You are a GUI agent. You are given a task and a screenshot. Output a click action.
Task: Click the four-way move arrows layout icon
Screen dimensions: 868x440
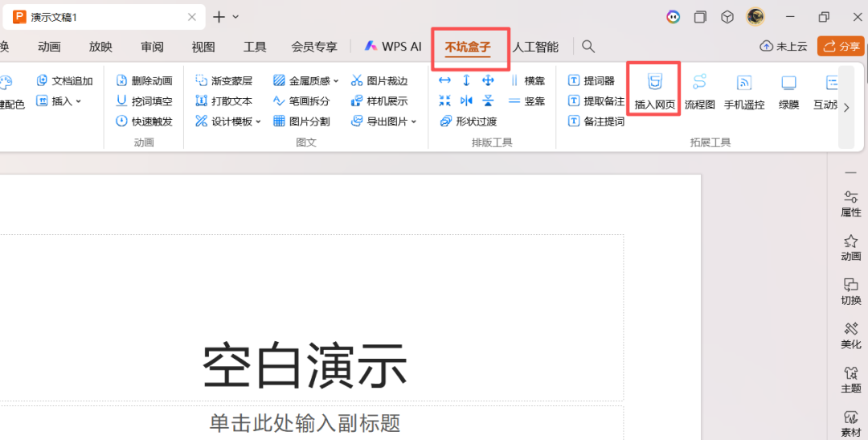[x=488, y=81]
